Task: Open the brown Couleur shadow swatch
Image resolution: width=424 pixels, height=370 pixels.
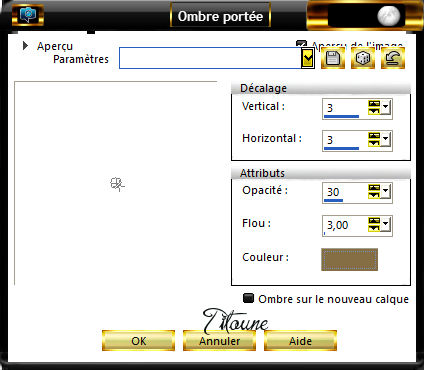Action: click(x=349, y=259)
